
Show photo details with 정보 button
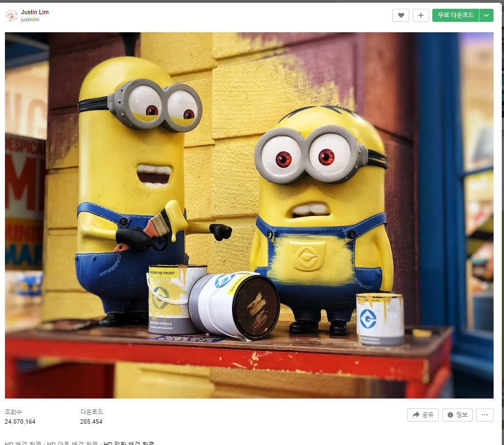pyautogui.click(x=457, y=415)
